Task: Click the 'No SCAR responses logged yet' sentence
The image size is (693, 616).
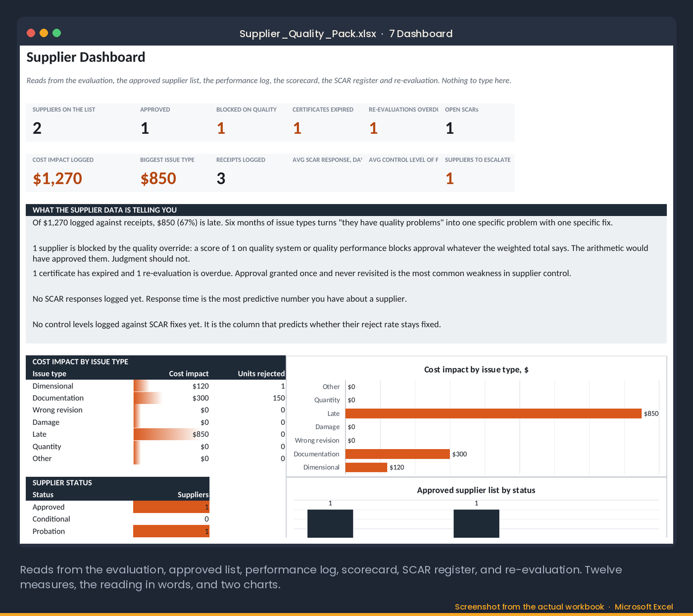Action: [x=220, y=299]
